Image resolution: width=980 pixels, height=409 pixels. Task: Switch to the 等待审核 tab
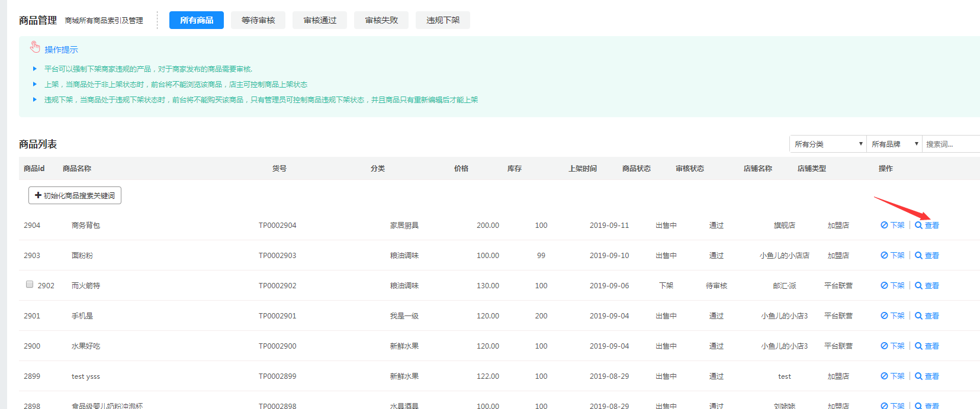pos(258,20)
